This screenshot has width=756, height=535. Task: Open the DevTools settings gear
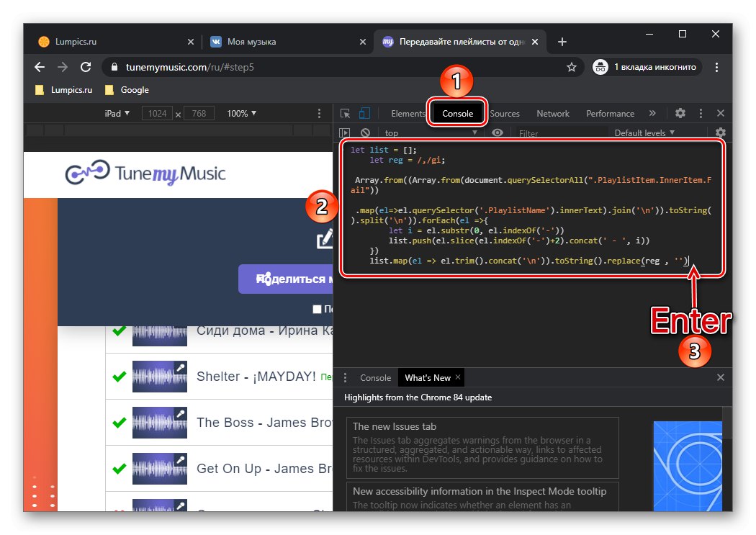[x=679, y=113]
